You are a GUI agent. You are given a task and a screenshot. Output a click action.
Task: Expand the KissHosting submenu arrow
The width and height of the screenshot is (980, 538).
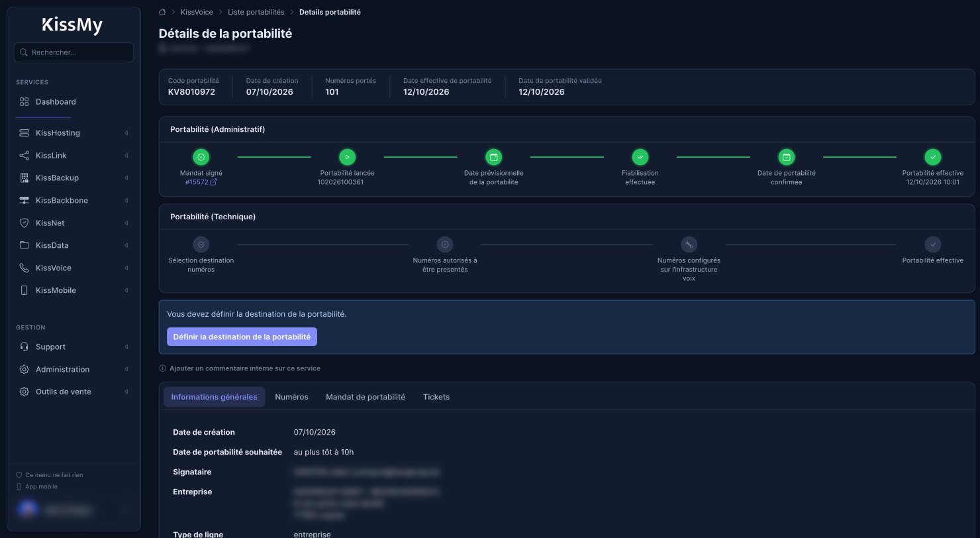126,133
